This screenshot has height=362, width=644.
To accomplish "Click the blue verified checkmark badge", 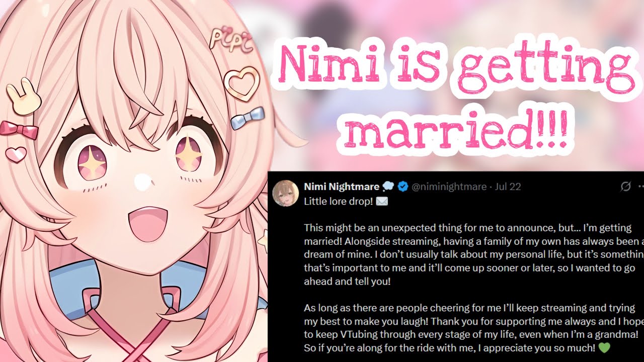I will (403, 187).
